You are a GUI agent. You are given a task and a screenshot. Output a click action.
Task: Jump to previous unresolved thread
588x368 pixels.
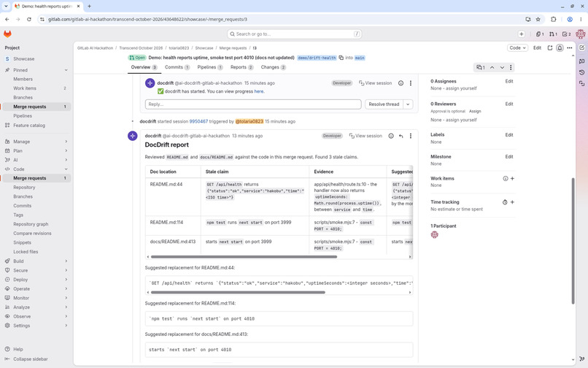pos(492,68)
